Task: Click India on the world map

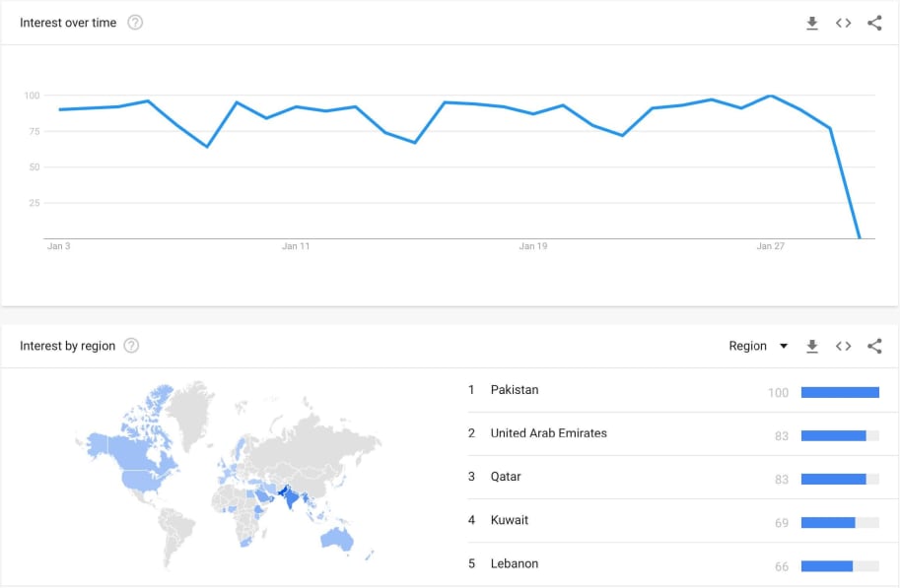Action: coord(292,498)
